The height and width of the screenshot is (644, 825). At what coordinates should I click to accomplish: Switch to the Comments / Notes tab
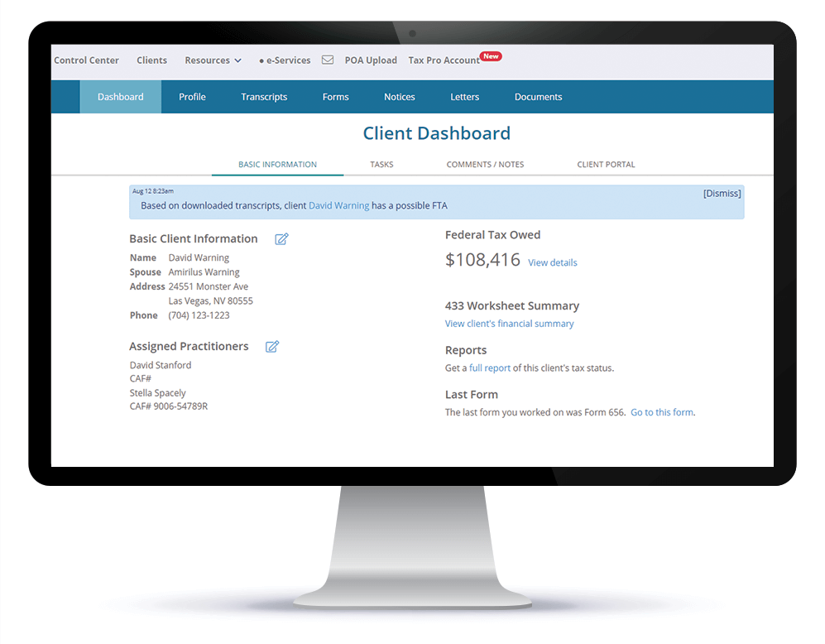coord(485,164)
